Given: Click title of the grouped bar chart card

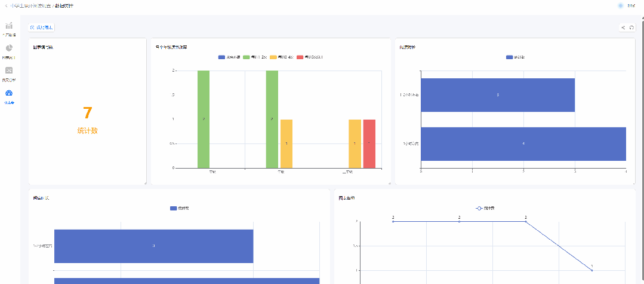Looking at the screenshot, I should (172, 47).
